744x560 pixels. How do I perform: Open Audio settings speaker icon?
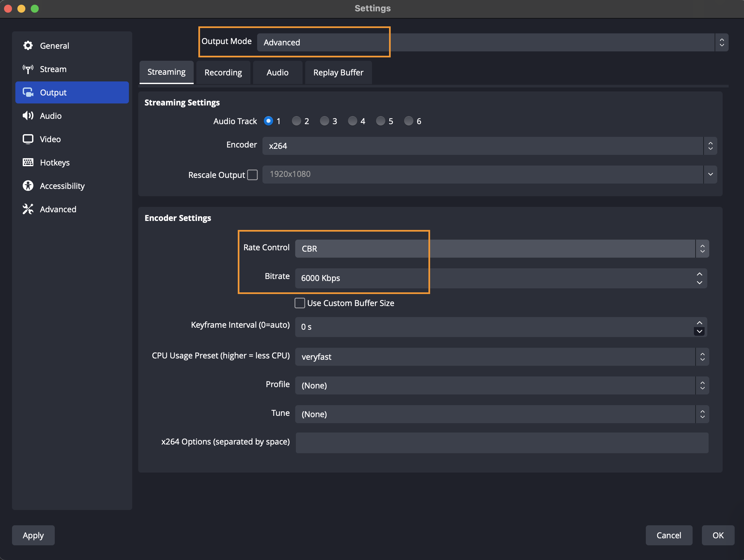point(28,115)
